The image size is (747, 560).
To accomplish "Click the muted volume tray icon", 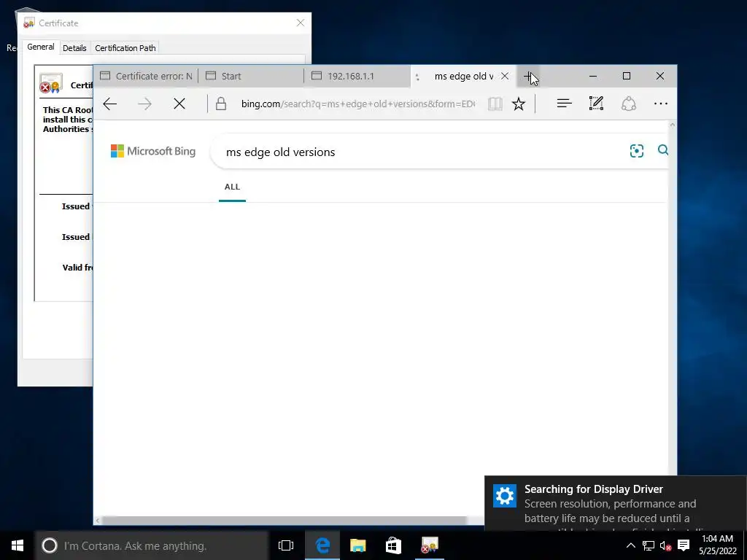I will [x=665, y=545].
